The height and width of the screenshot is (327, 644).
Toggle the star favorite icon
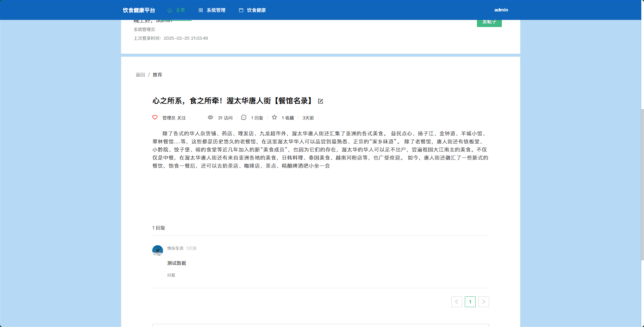[275, 117]
